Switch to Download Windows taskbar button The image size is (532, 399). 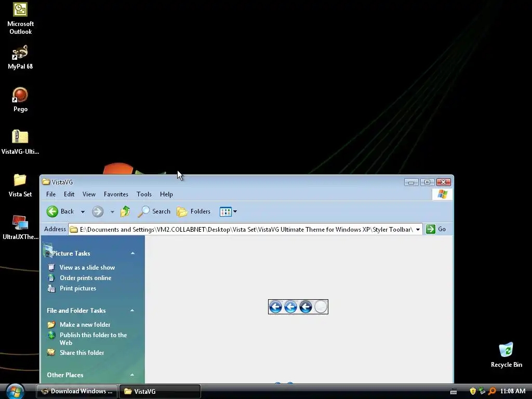coord(77,391)
